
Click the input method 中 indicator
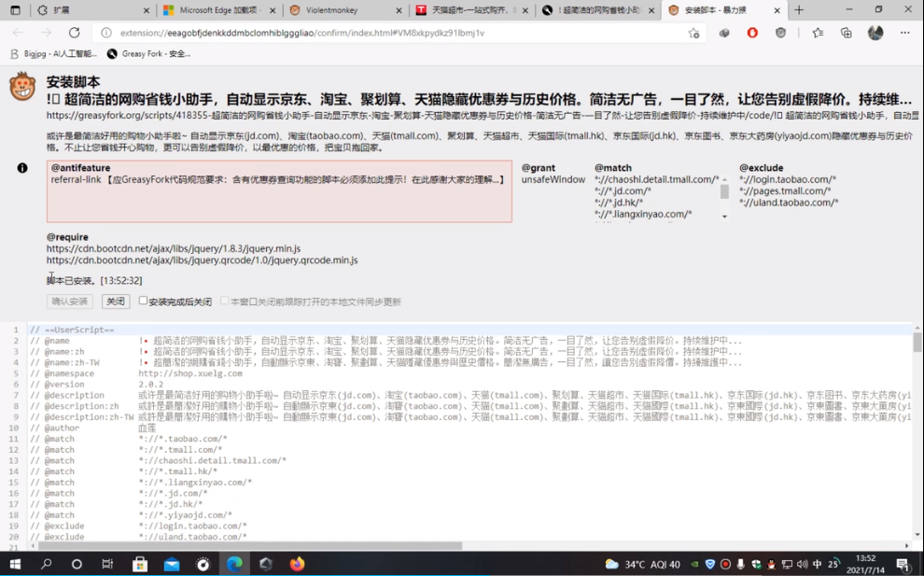pyautogui.click(x=817, y=565)
